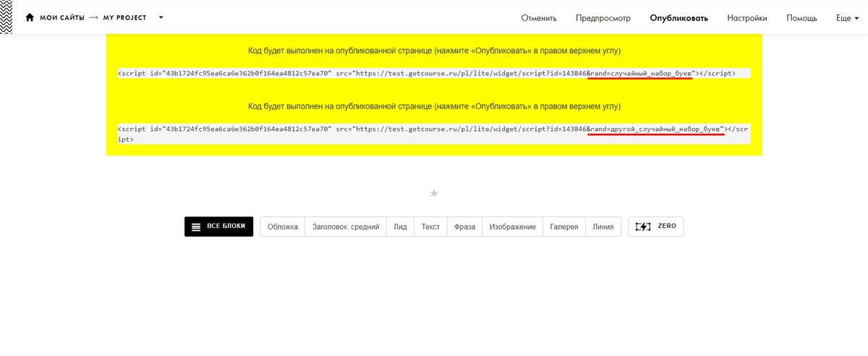
Task: Add an Изображение block
Action: click(x=512, y=226)
